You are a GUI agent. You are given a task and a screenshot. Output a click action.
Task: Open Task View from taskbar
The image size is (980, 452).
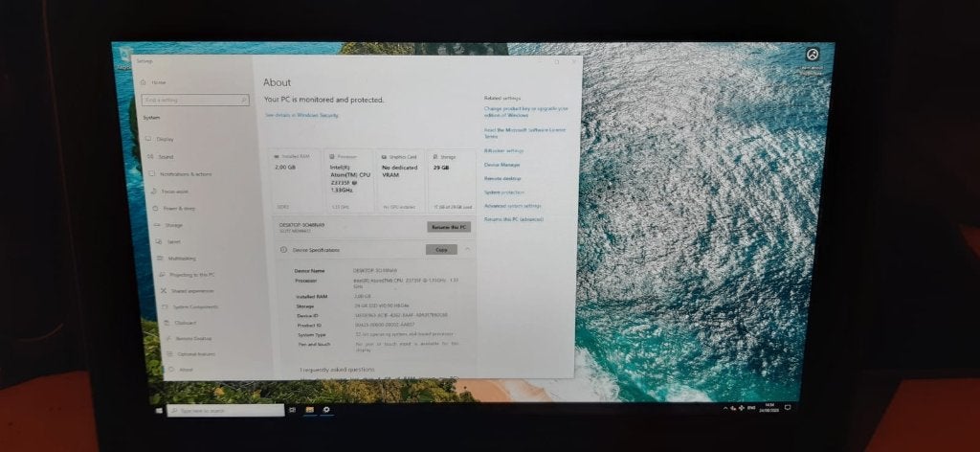point(292,410)
